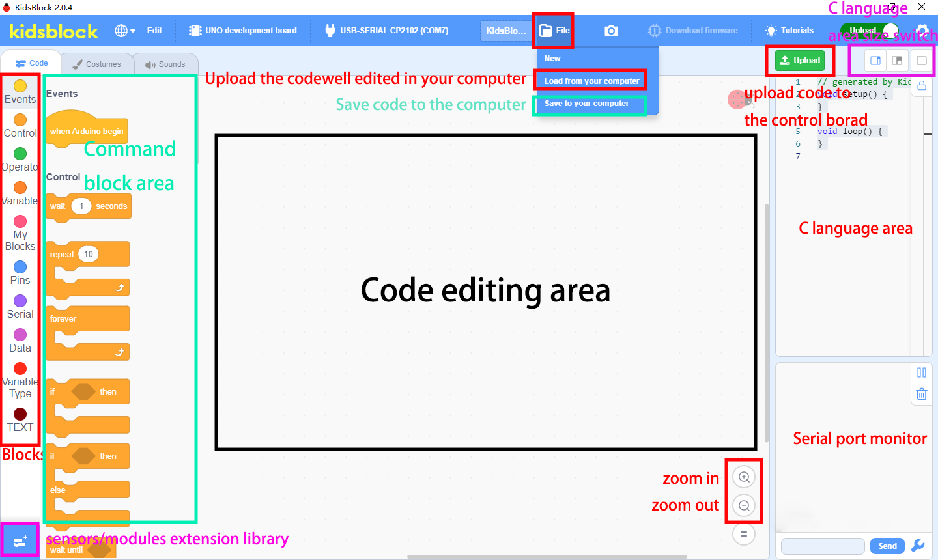The width and height of the screenshot is (938, 560).
Task: Click the Send button
Action: pos(887,546)
